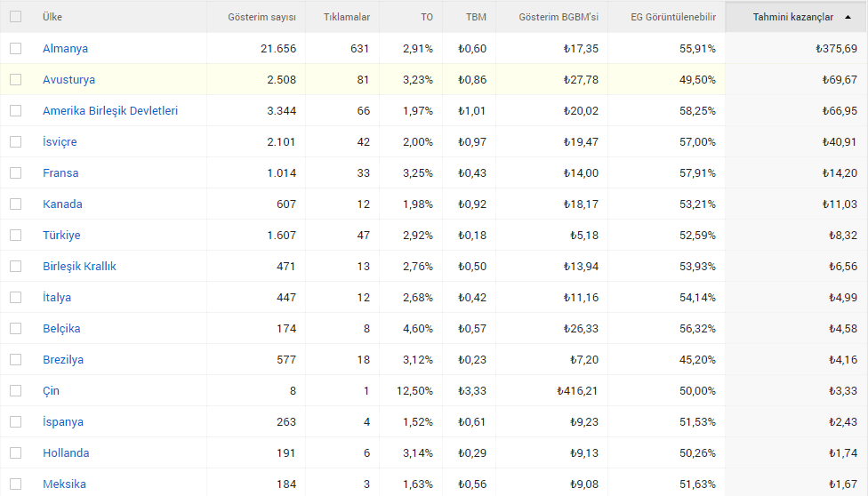Sort by EG Görüntülenebilir column header
Screen dimensions: 868x496
(673, 17)
